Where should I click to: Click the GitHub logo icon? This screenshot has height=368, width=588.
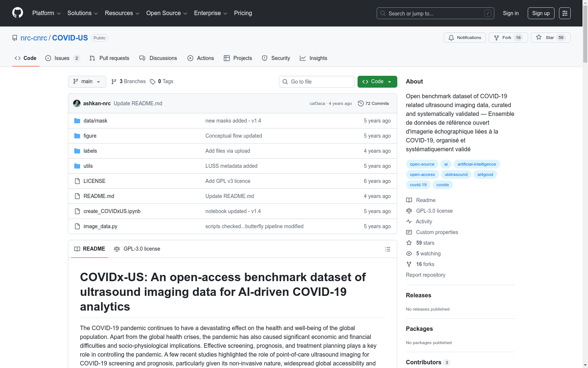(18, 13)
